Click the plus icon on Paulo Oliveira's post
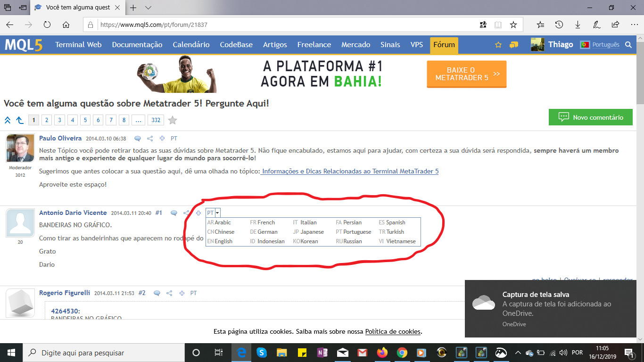 tap(162, 139)
